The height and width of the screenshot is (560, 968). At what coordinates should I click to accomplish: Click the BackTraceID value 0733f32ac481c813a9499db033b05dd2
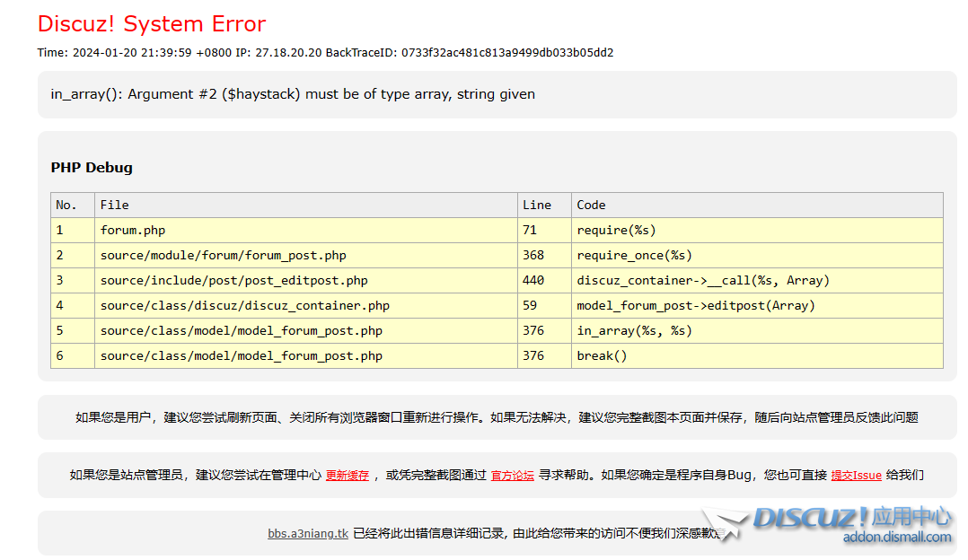point(506,52)
